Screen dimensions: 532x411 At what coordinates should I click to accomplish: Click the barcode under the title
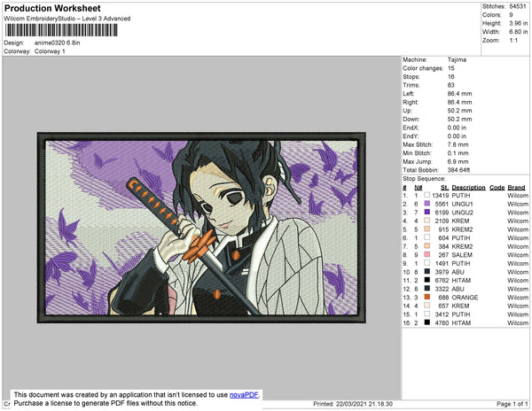(x=61, y=30)
